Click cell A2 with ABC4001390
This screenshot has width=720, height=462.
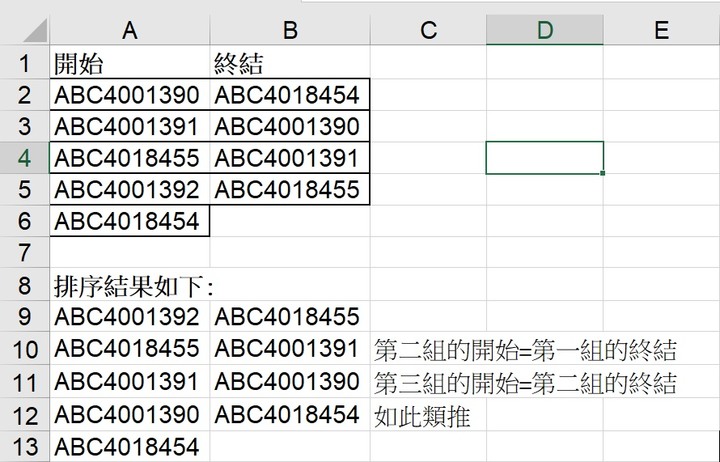[x=130, y=96]
